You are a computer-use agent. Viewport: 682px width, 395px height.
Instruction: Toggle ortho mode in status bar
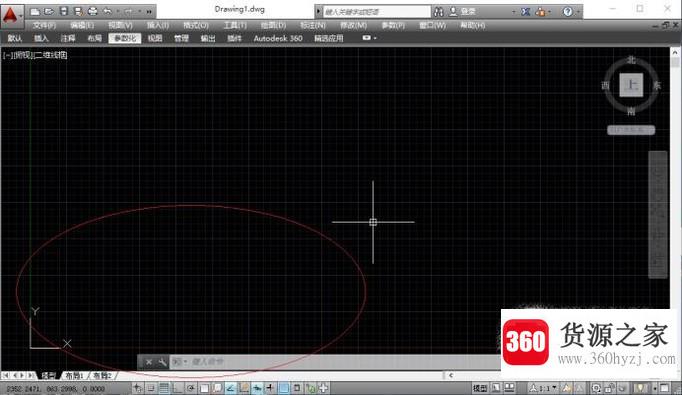177,388
